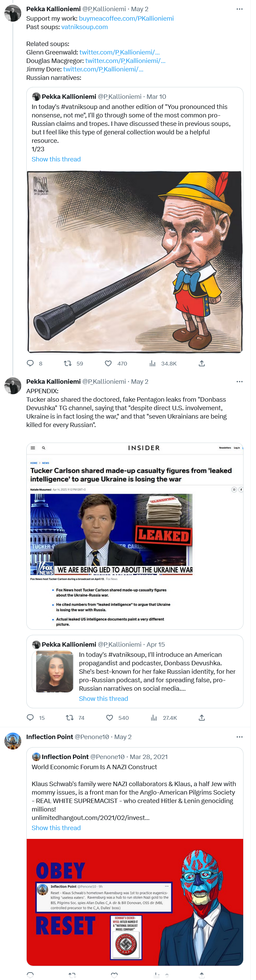Like the post with 470 likes

[108, 363]
